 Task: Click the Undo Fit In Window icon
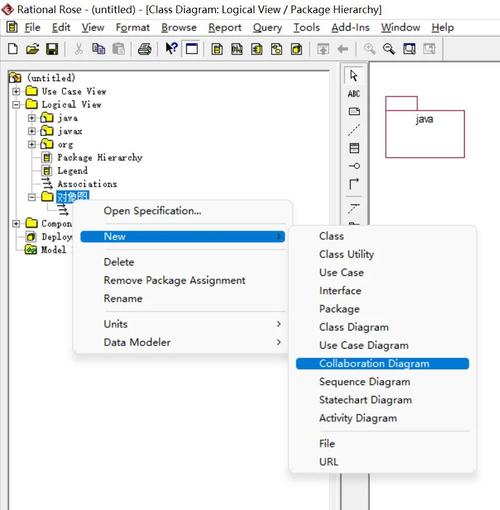pos(429,49)
